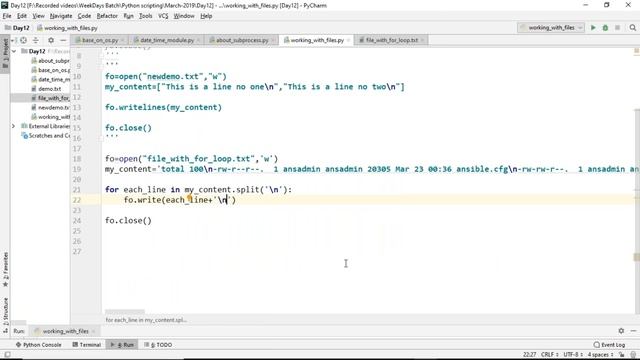Open the Navigate menu
Viewport: 640px width, 360px height.
point(61,16)
